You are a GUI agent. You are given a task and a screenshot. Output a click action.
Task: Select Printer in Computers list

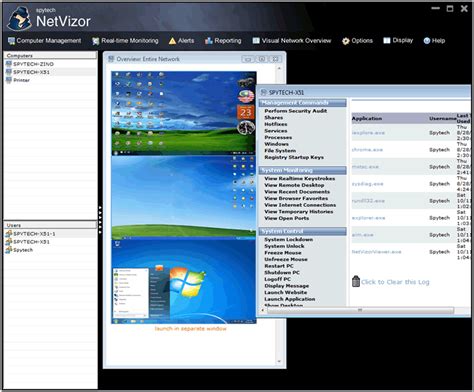(x=21, y=80)
